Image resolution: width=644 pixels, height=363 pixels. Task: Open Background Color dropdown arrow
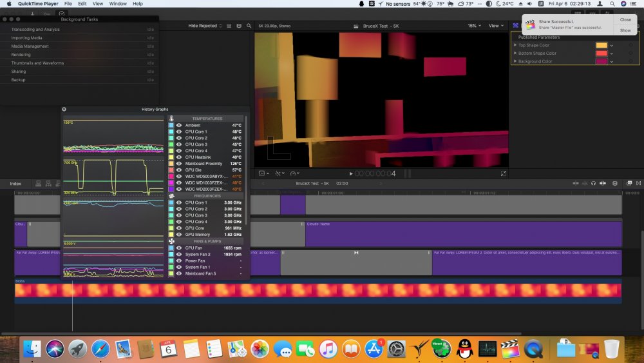tap(612, 62)
